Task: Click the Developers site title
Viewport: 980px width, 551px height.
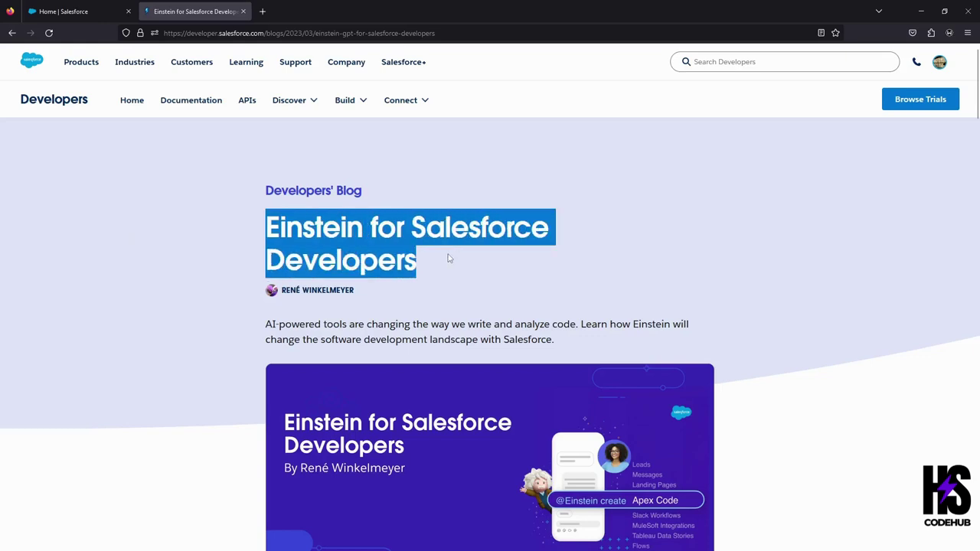Action: [54, 99]
